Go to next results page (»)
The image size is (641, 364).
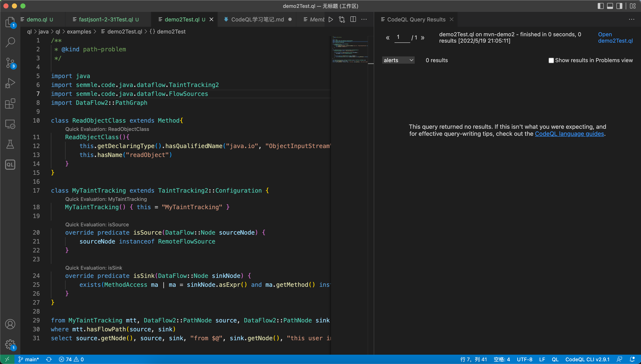[423, 38]
